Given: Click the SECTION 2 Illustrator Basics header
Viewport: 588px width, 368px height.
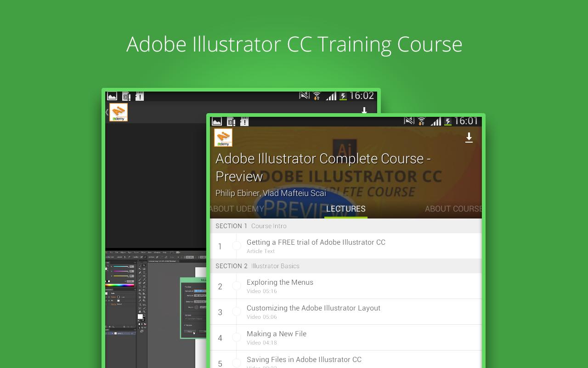Looking at the screenshot, I should pos(346,266).
